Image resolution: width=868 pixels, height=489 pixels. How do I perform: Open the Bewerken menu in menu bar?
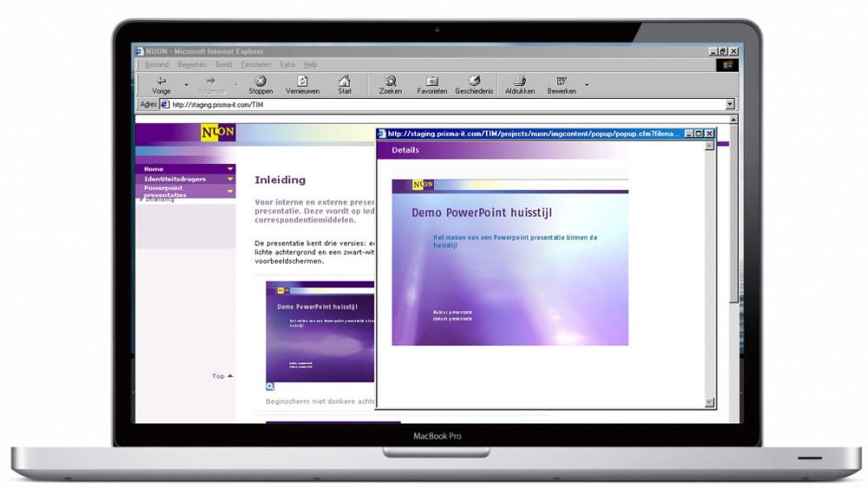(x=192, y=65)
